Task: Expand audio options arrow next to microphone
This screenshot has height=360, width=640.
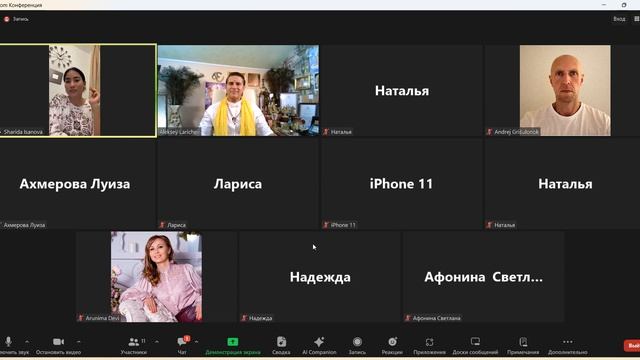Action: point(27,342)
